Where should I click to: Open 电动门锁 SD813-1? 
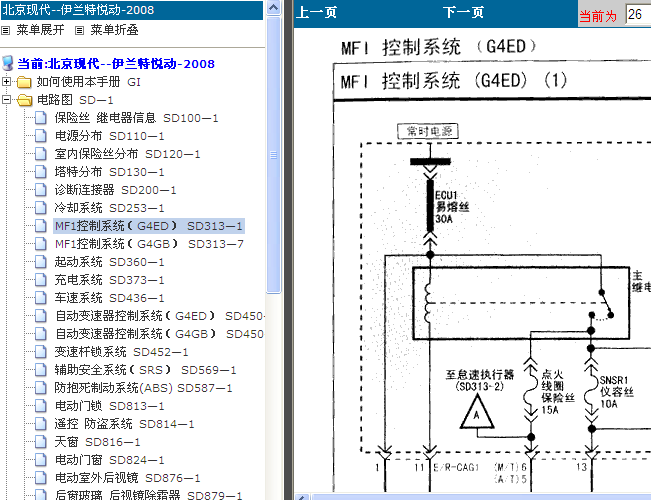coord(109,406)
